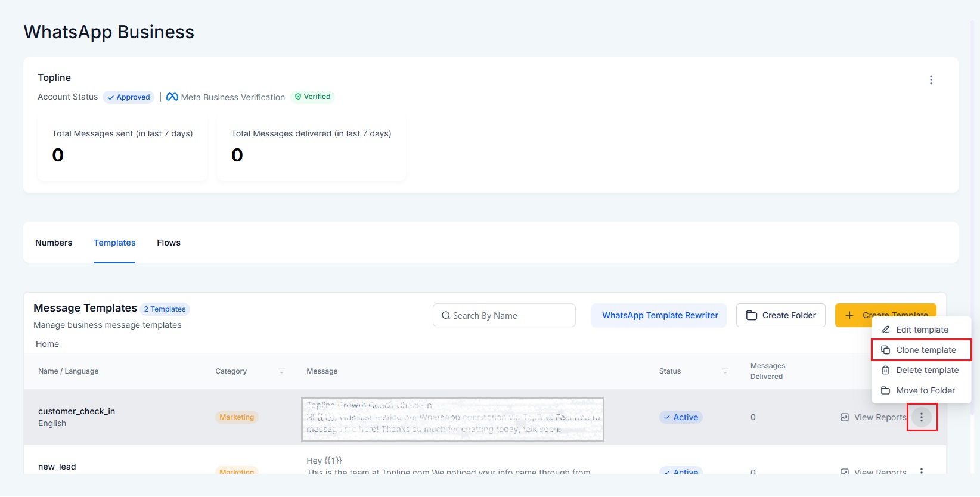Click the Active status badge for customer_check_in
This screenshot has width=980, height=497.
pos(681,417)
